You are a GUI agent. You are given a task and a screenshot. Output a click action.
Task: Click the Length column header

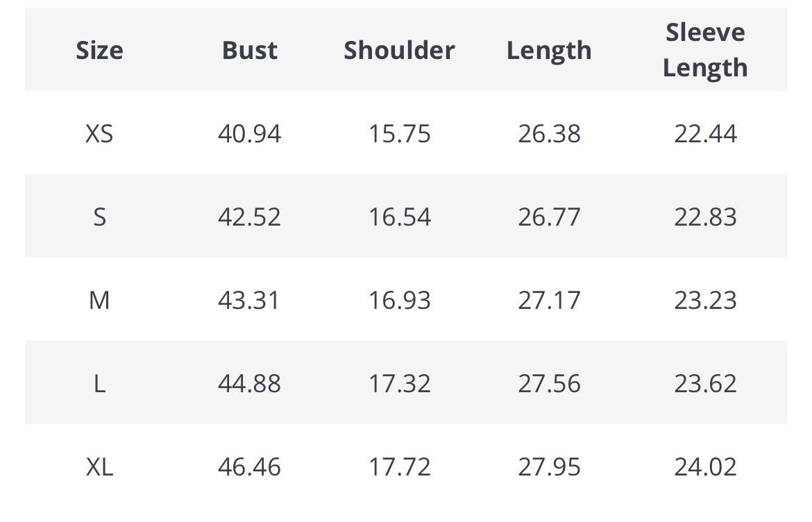click(549, 50)
